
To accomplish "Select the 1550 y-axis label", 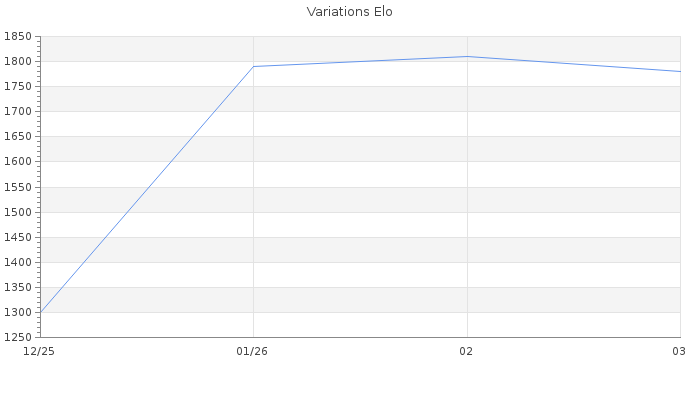I will click(18, 187).
